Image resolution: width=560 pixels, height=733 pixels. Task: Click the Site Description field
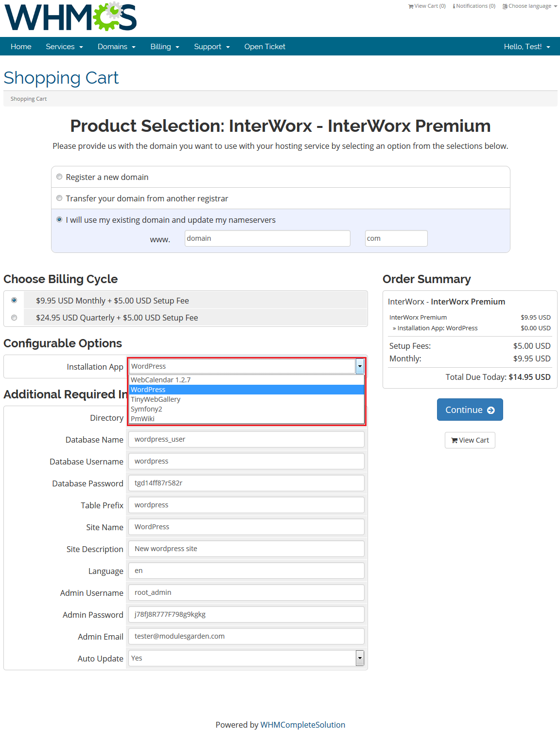[246, 549]
